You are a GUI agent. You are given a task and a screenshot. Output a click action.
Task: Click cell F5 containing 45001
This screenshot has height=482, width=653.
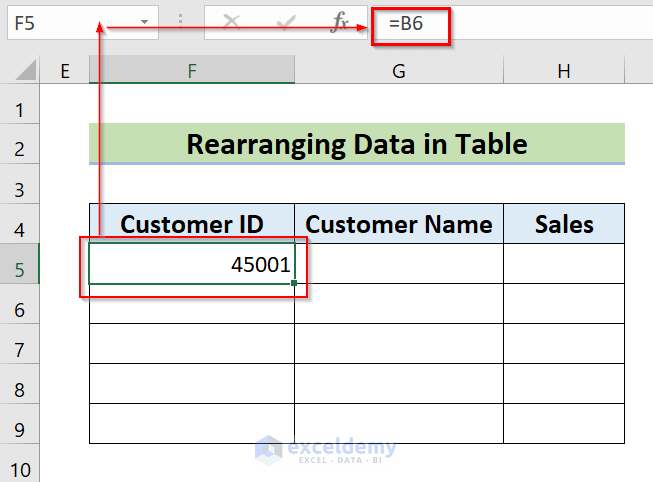[x=191, y=265]
